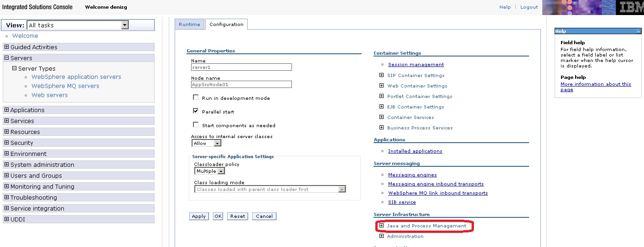Expand EJB Container Settings plus icon
644x247 pixels.
coord(381,107)
